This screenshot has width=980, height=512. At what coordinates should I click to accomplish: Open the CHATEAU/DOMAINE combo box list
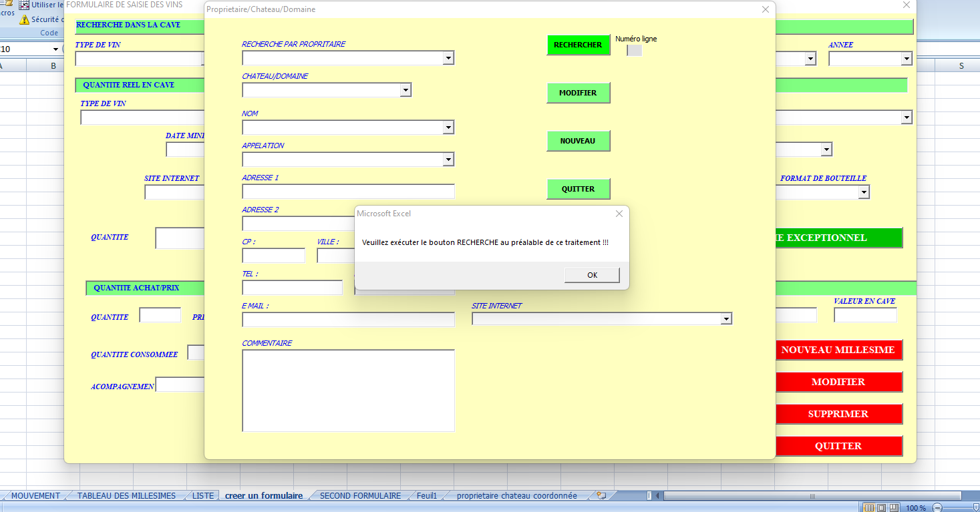[405, 90]
